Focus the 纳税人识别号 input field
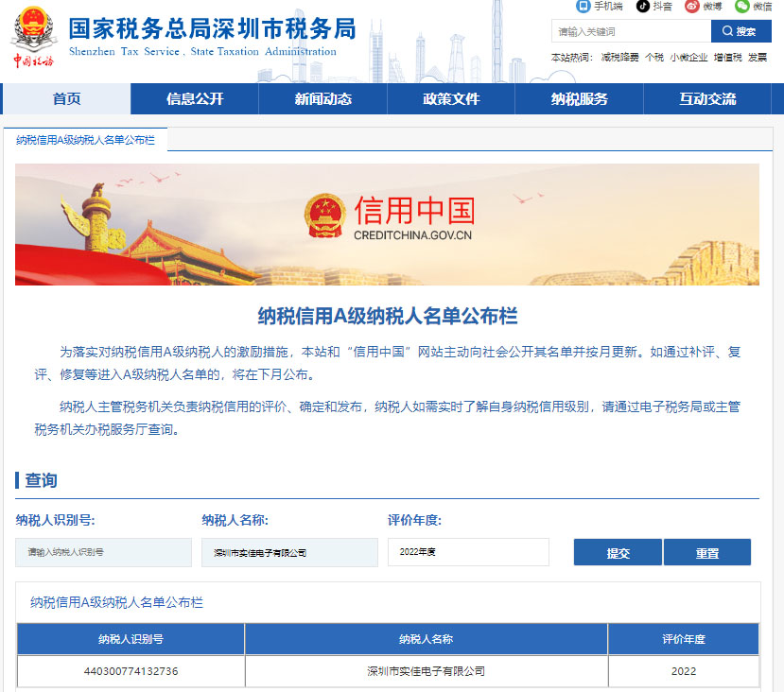Screen dimensions: 784x692 pyautogui.click(x=103, y=553)
